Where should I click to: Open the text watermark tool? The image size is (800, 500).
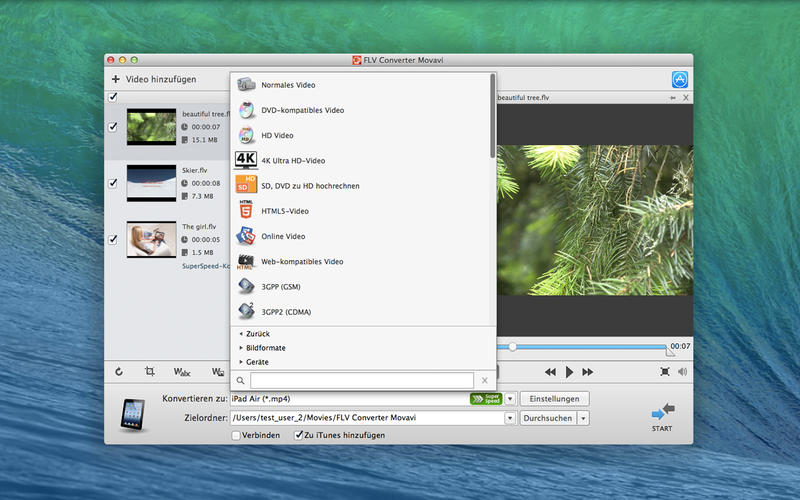click(x=182, y=372)
